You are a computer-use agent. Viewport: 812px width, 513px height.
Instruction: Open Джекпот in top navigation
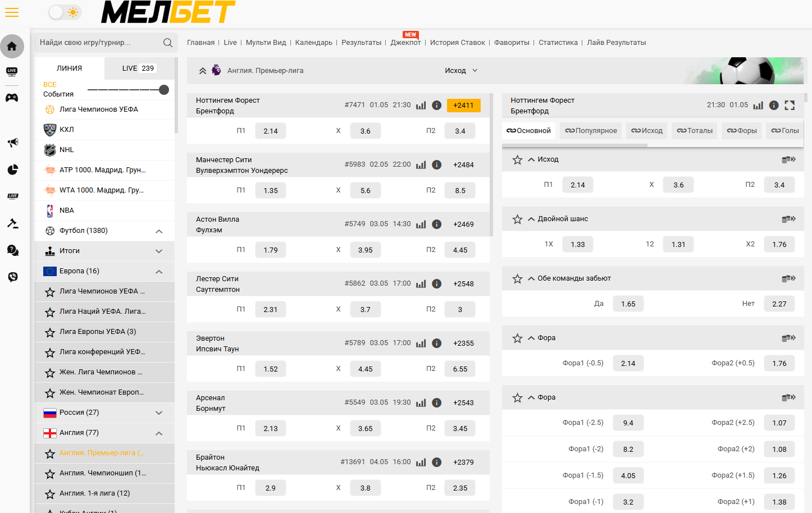[405, 43]
